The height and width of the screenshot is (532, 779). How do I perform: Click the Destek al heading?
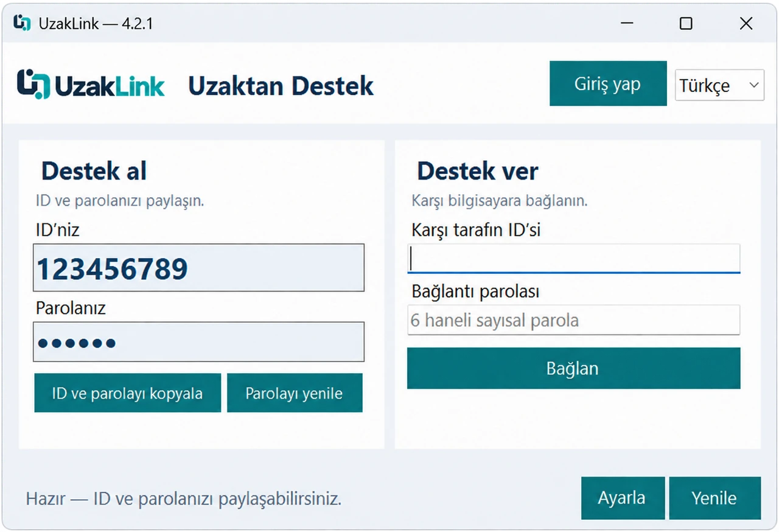click(94, 172)
